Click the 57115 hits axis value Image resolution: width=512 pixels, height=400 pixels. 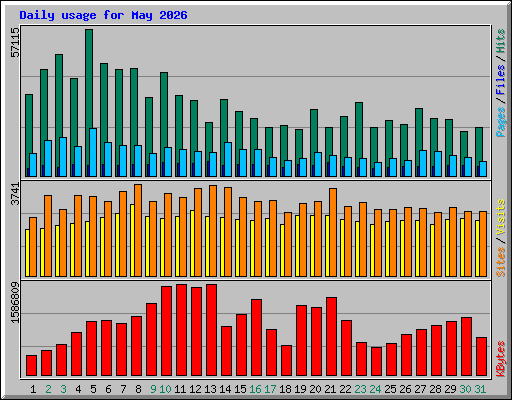tap(15, 42)
